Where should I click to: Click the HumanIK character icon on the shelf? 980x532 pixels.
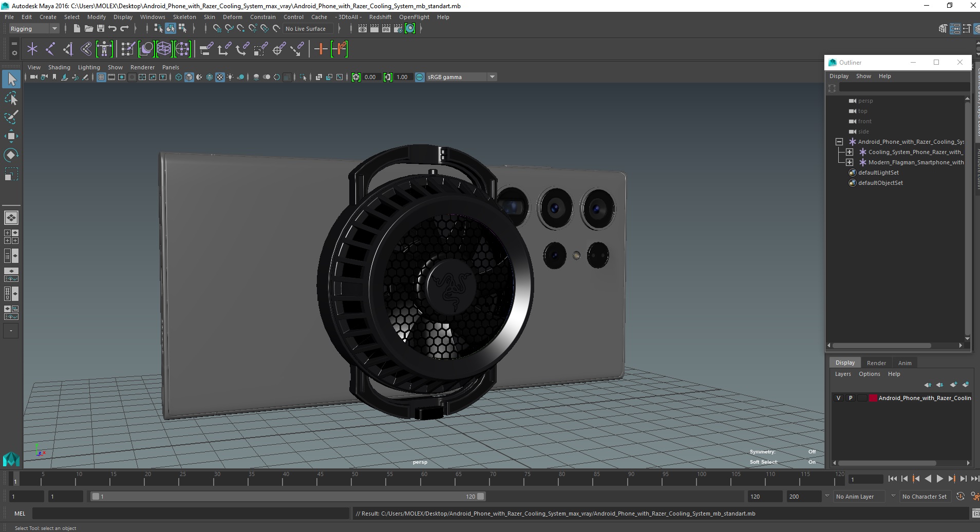[x=104, y=49]
